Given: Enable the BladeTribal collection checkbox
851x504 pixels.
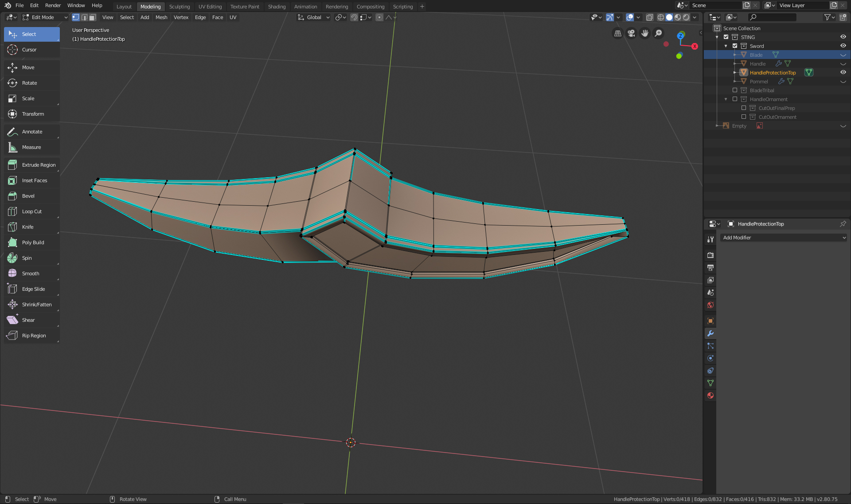Looking at the screenshot, I should (735, 90).
